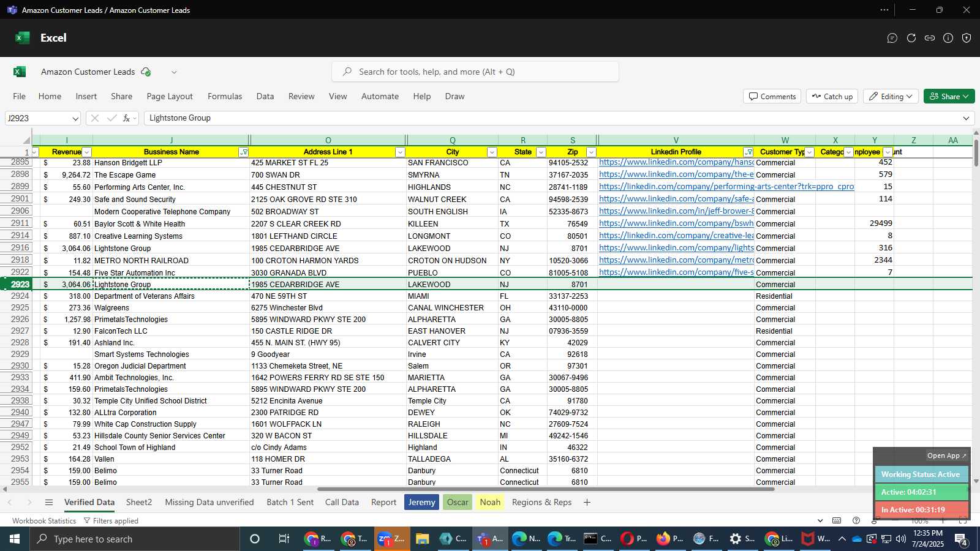The width and height of the screenshot is (980, 551).
Task: Open the Insert ribbon tab
Action: coord(86,96)
